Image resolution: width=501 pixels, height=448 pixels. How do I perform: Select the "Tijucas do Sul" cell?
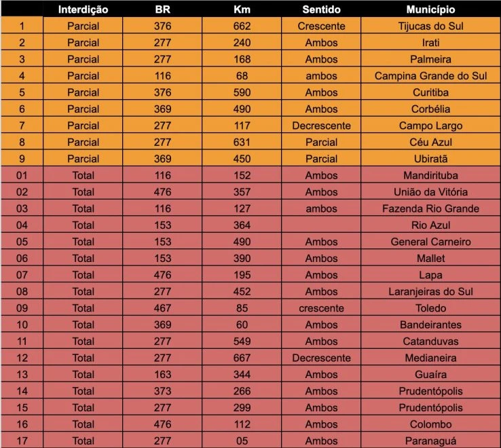(x=430, y=26)
